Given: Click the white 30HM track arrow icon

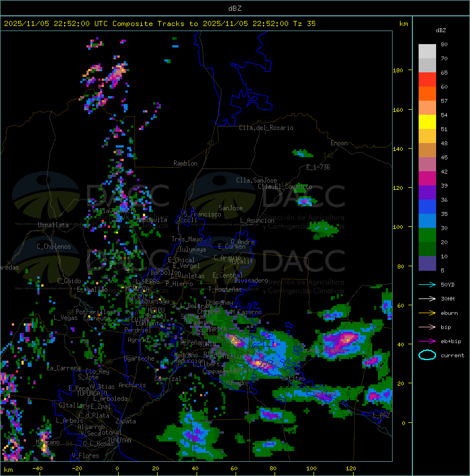Looking at the screenshot, I should [x=427, y=299].
